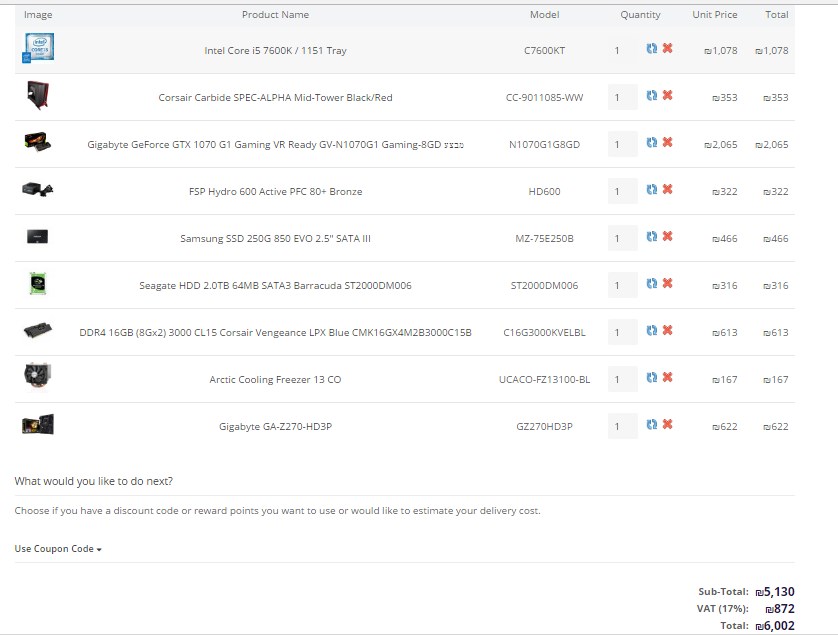Image resolution: width=838 pixels, height=635 pixels.
Task: View Seagate Barracuda hard drive thumbnail
Action: click(38, 283)
